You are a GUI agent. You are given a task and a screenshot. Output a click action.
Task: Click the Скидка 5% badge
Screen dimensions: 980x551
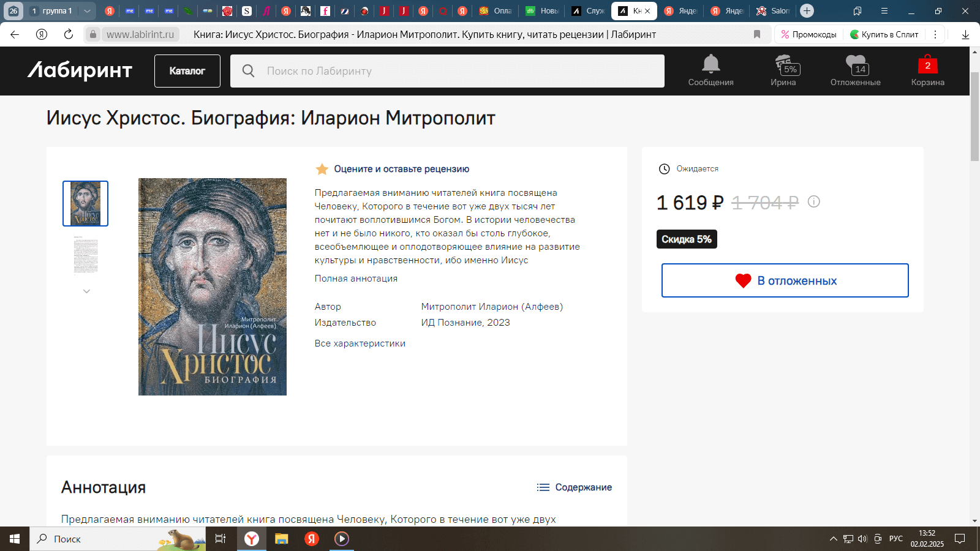687,239
